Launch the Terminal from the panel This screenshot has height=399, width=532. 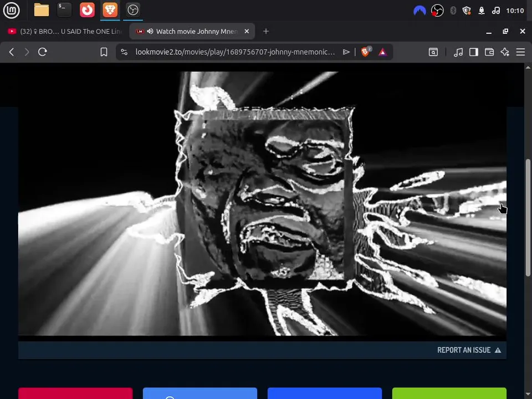coord(64,10)
